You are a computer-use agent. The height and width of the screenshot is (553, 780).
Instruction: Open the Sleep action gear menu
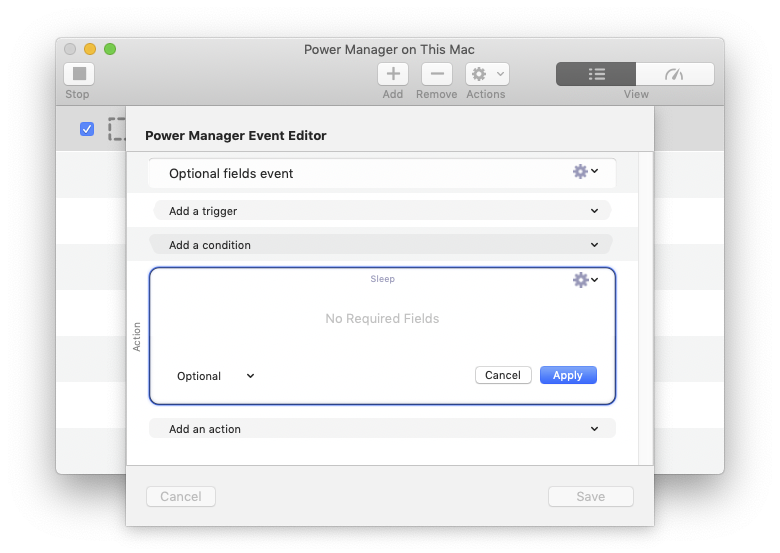point(585,280)
